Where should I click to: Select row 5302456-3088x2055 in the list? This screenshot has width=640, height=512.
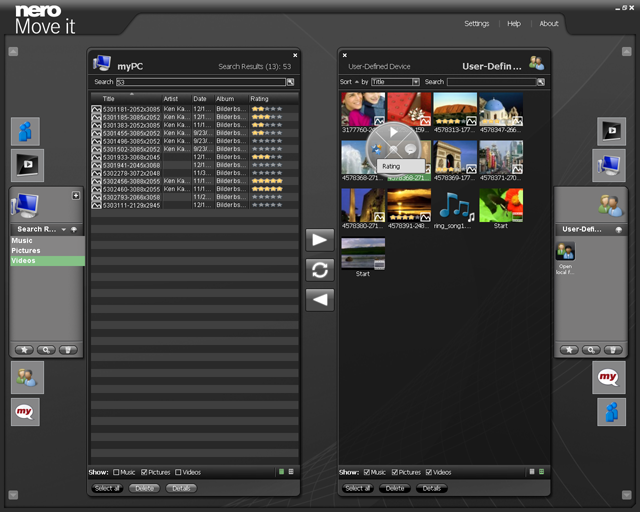(x=195, y=181)
